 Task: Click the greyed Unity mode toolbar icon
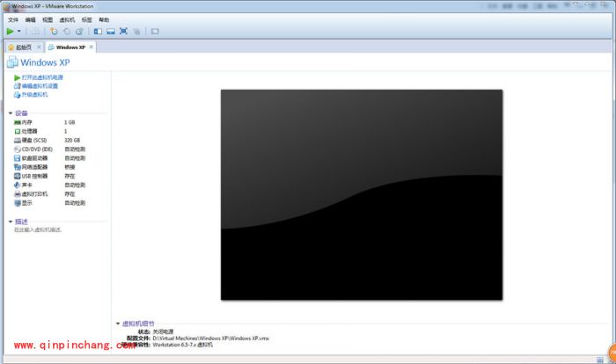tap(136, 32)
